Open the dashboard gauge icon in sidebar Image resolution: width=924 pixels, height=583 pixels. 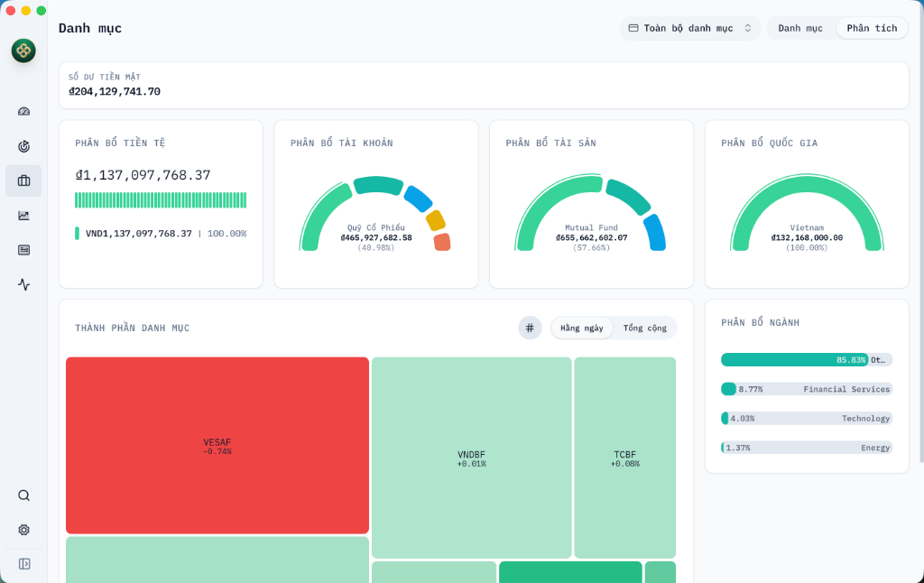click(x=23, y=111)
